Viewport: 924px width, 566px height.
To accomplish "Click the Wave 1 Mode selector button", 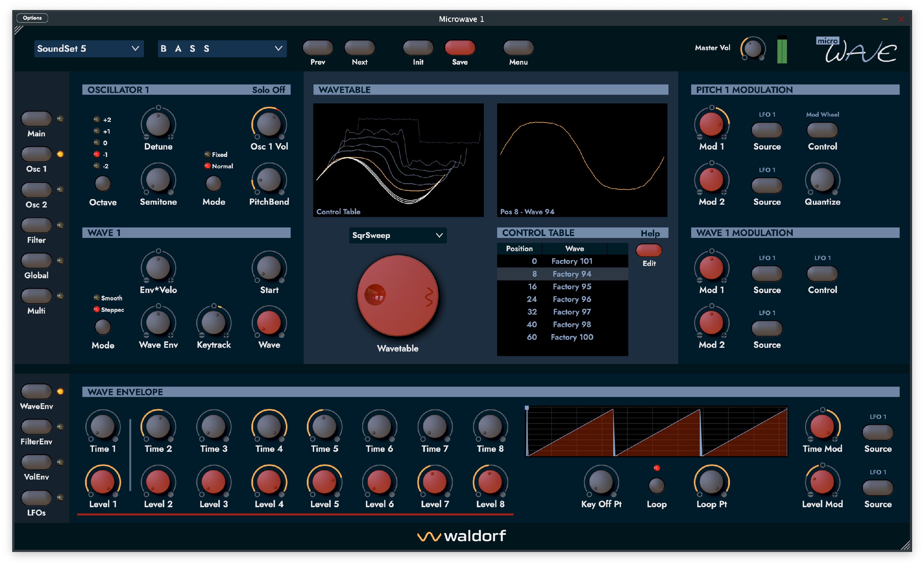I will 103,327.
